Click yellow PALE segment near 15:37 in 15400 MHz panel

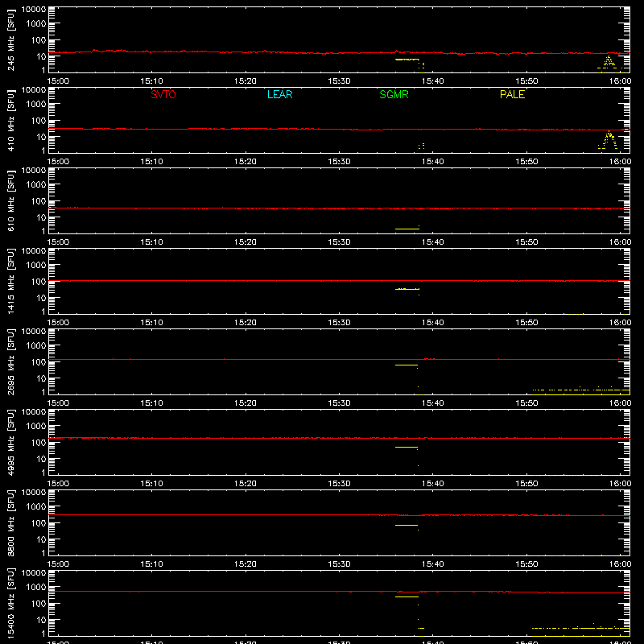click(407, 597)
